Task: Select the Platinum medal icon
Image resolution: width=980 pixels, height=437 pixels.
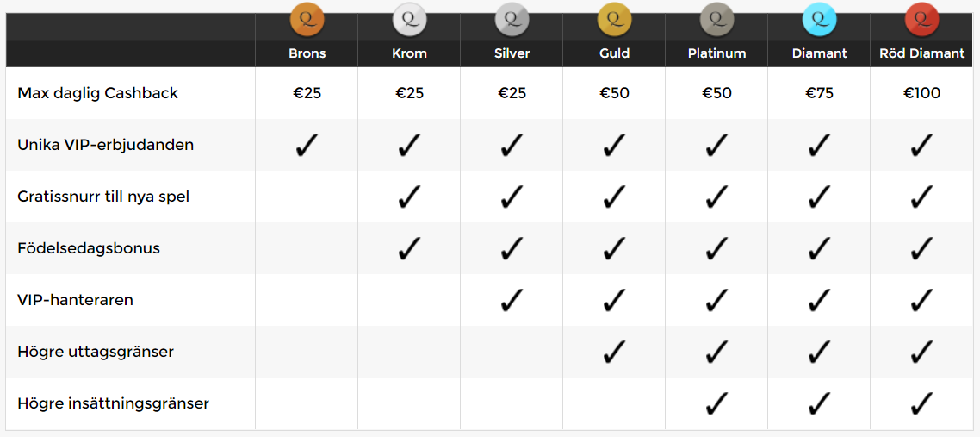Action: 716,19
